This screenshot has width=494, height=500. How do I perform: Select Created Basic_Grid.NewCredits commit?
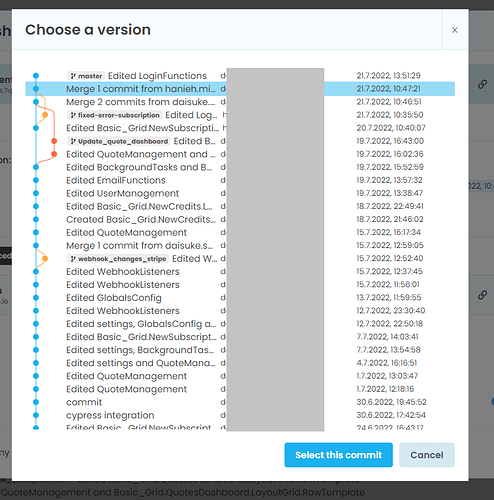point(240,220)
